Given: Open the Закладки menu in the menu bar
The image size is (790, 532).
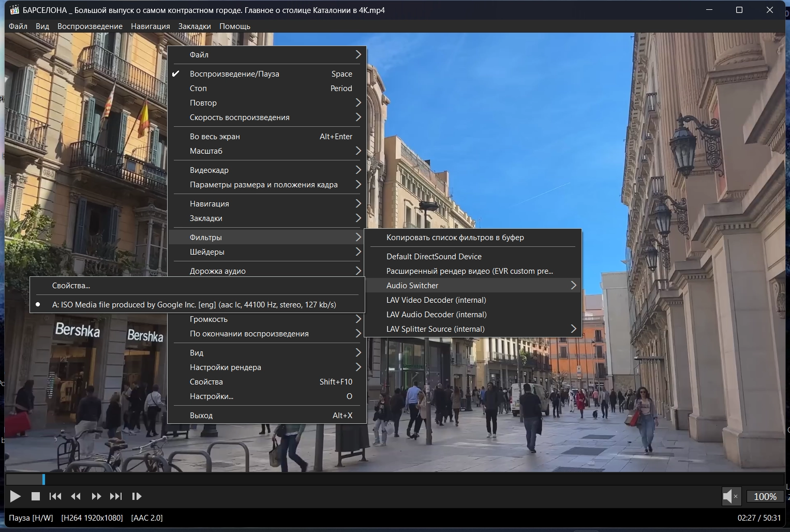Looking at the screenshot, I should point(195,26).
